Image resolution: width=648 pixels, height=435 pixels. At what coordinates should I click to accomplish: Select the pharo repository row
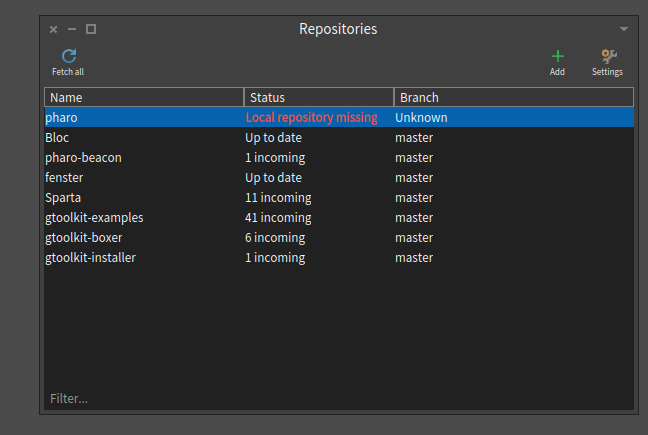coord(339,117)
